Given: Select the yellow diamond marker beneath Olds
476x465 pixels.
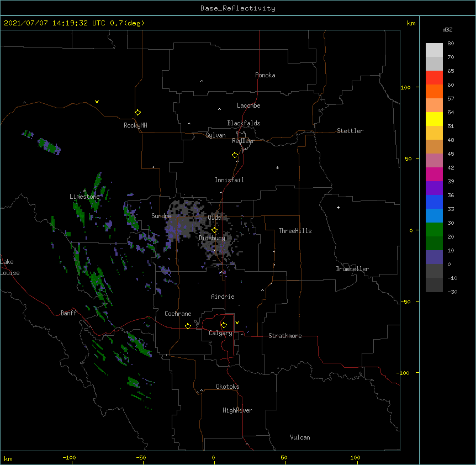Looking at the screenshot, I should coord(214,230).
